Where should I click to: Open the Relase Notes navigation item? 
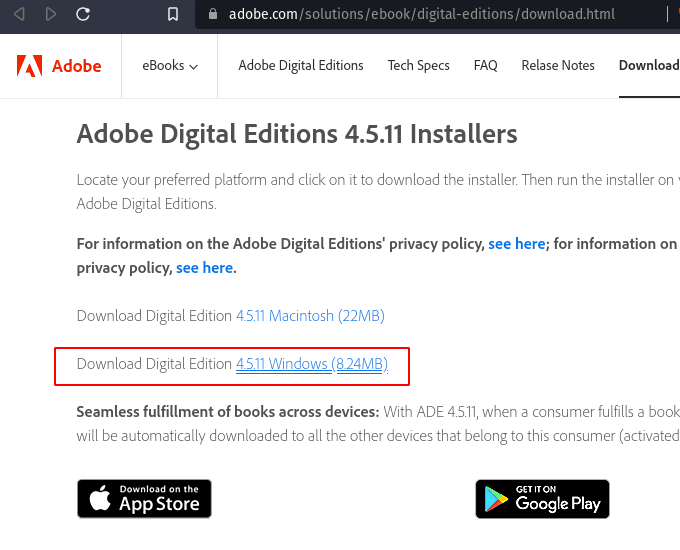coord(558,65)
